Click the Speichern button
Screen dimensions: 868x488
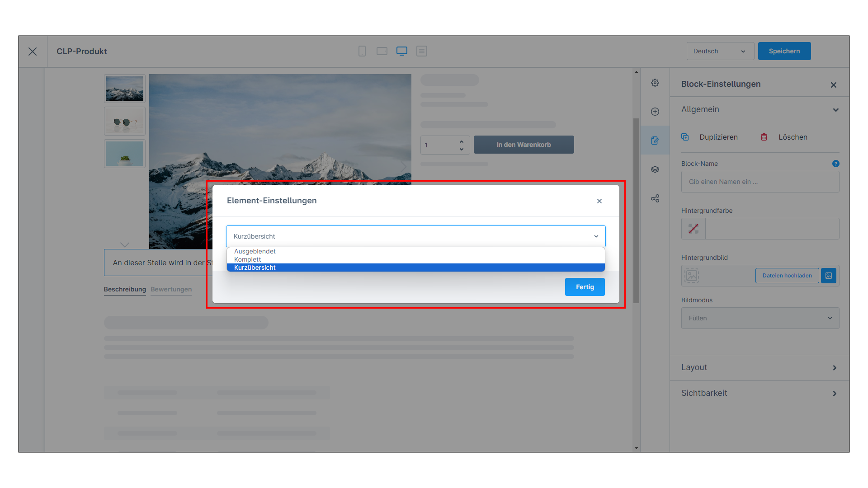784,51
